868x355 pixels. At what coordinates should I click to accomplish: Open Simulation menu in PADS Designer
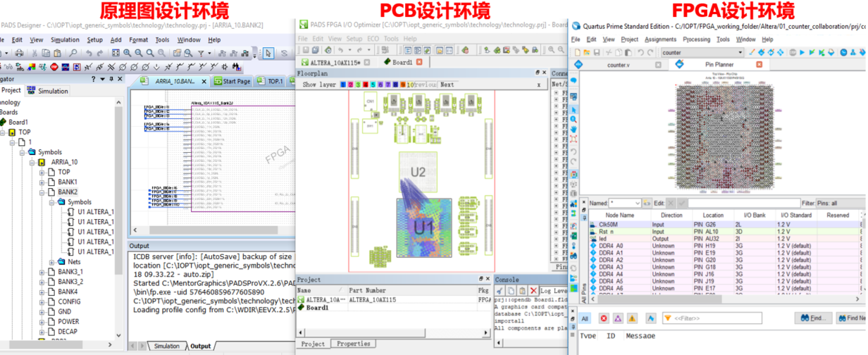(65, 40)
